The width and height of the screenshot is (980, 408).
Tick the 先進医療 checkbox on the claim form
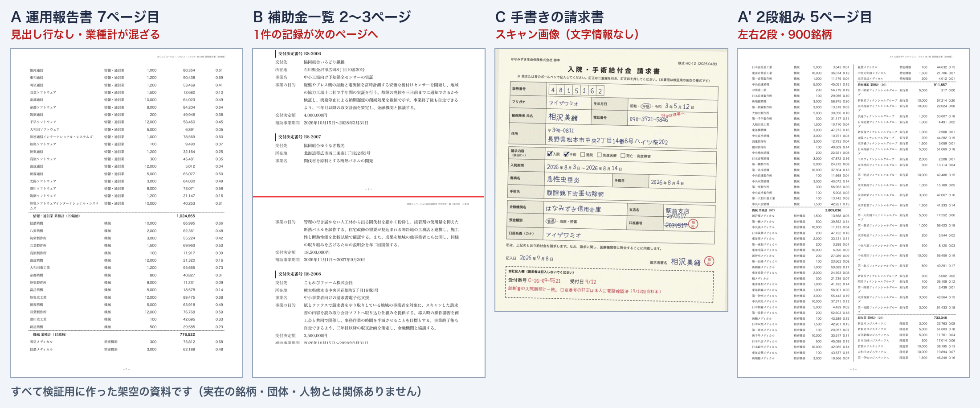point(599,155)
